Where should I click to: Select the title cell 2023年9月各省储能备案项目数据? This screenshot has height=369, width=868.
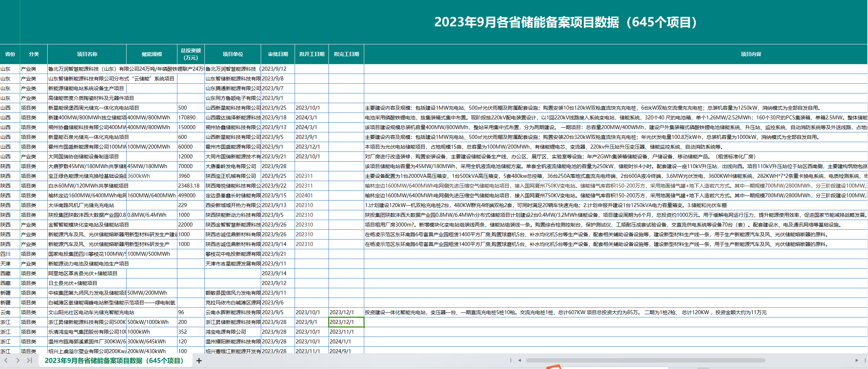[x=565, y=22]
